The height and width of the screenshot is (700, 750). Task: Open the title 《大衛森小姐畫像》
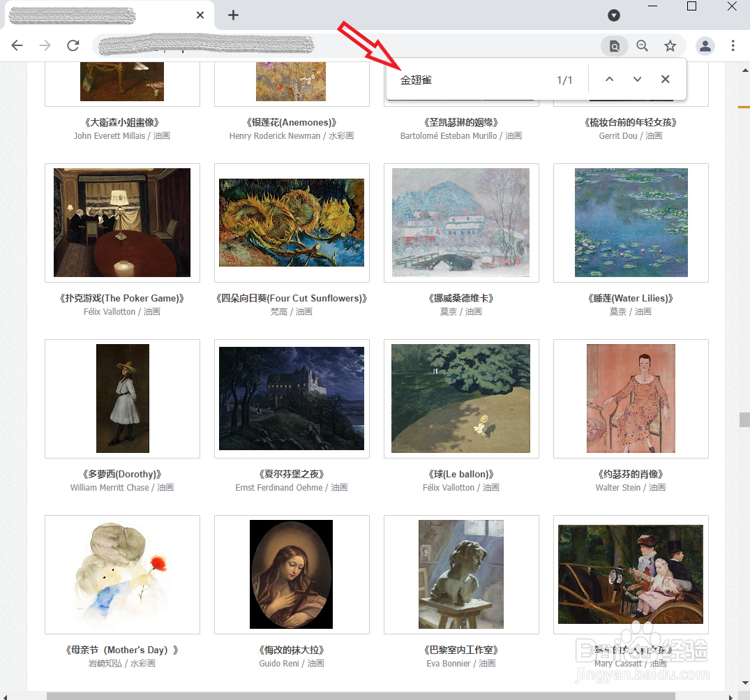coord(122,123)
